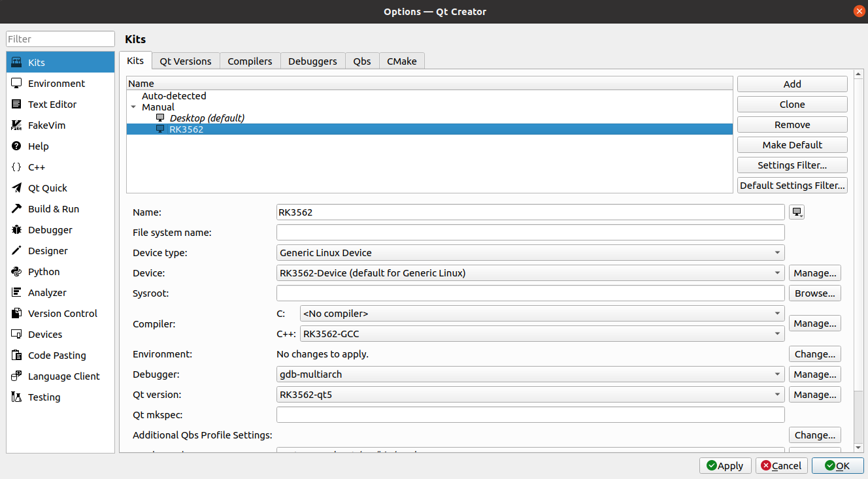Screen dimensions: 868x479
Task: Switch to the CMake tab
Action: click(x=402, y=61)
